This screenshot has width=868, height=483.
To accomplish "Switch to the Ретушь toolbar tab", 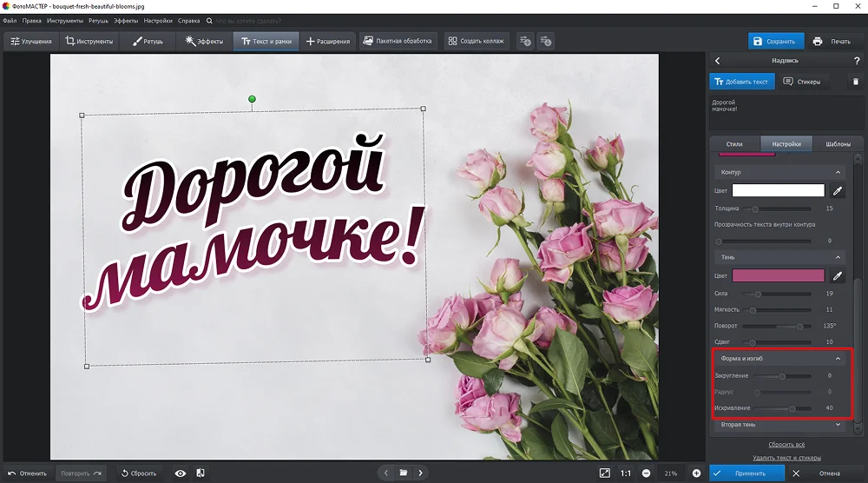I will 148,41.
